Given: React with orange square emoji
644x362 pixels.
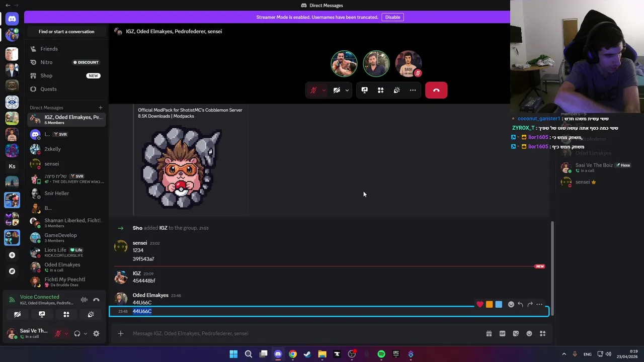Looking at the screenshot, I should coord(489,304).
